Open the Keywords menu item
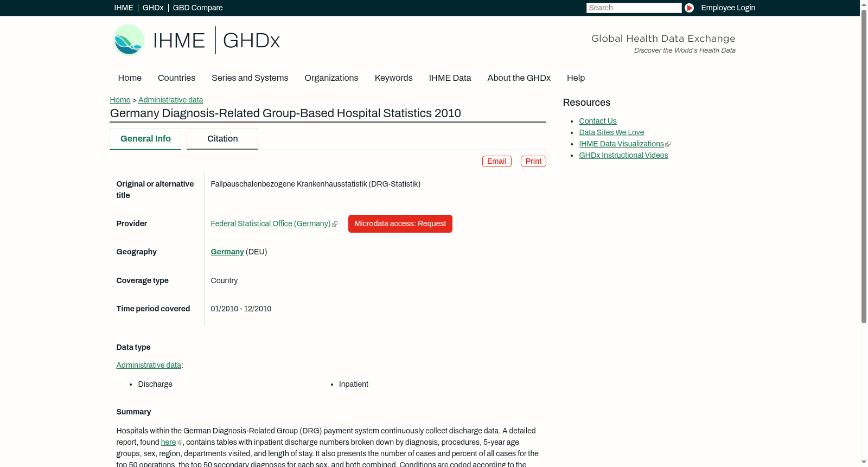Viewport: 868px width, 467px height. pos(393,78)
